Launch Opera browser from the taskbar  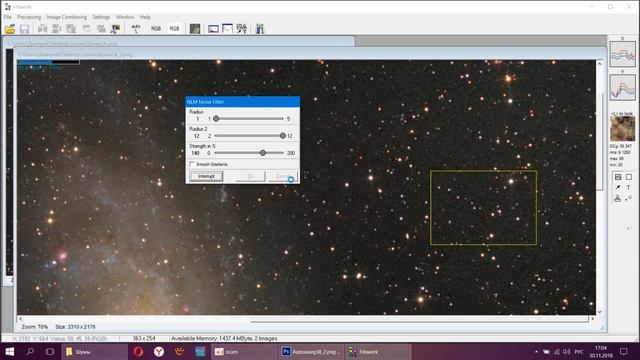point(138,351)
